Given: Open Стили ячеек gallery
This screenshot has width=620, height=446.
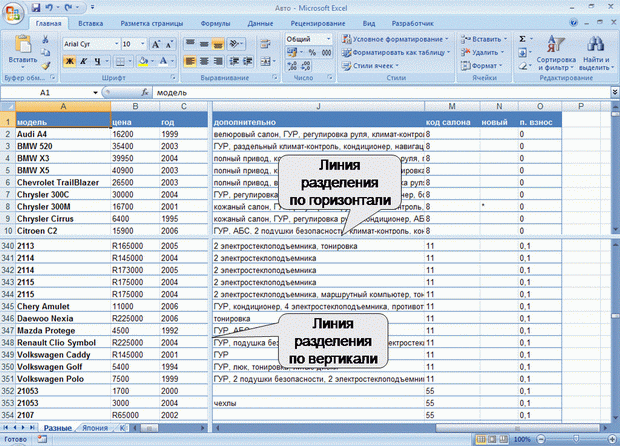Looking at the screenshot, I should [x=370, y=66].
